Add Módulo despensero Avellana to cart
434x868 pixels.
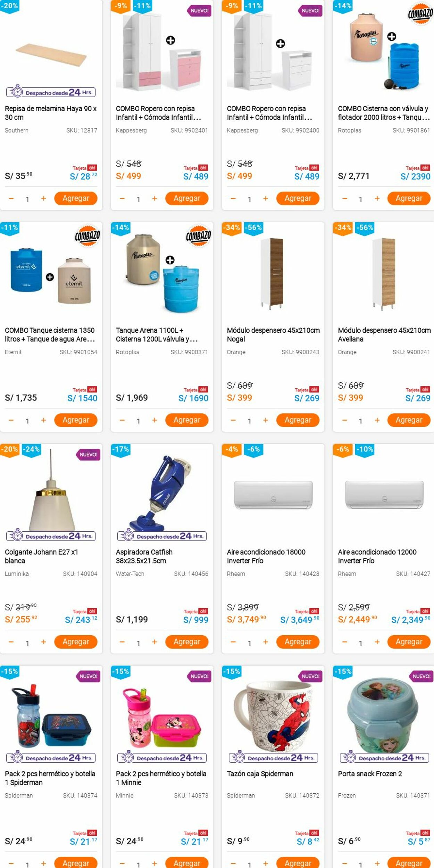pyautogui.click(x=409, y=420)
